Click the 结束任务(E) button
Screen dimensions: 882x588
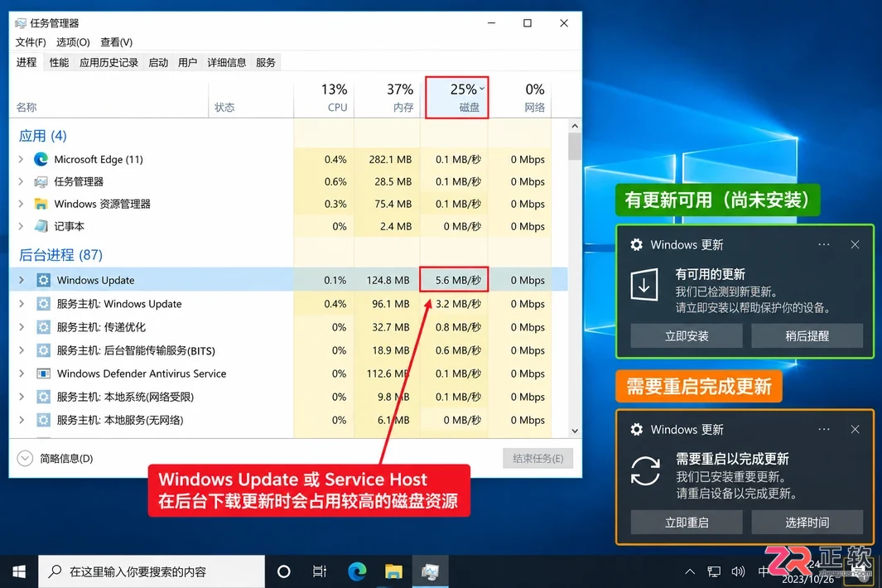537,459
